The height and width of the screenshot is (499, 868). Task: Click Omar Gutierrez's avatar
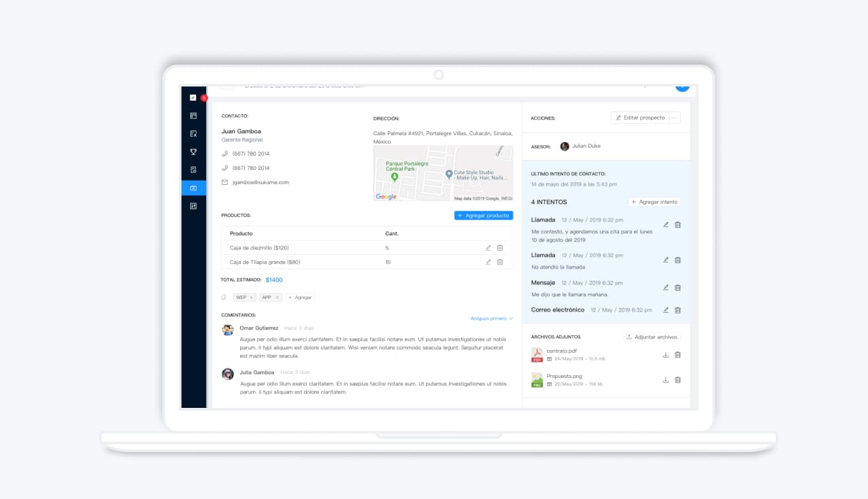point(228,330)
